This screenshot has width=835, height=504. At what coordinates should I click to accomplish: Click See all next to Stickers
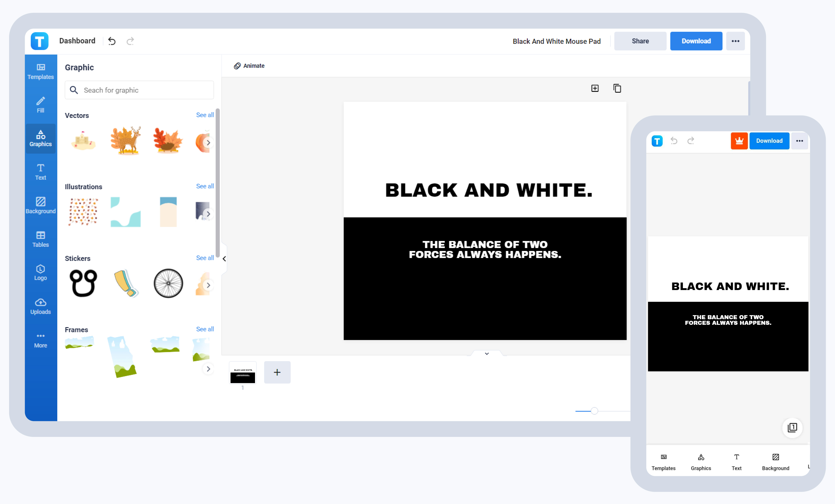205,258
